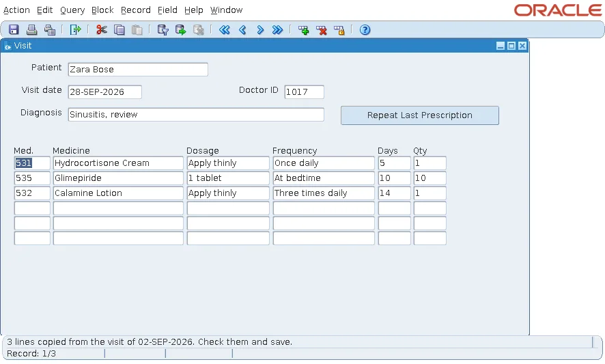The image size is (605, 364).
Task: Click the Visit window icon in title bar
Action: (x=8, y=46)
